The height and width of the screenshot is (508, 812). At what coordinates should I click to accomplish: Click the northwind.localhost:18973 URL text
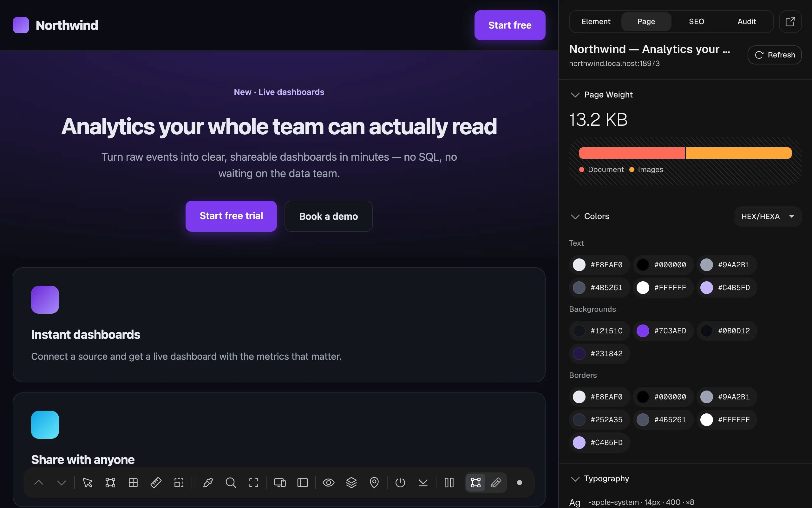[614, 63]
